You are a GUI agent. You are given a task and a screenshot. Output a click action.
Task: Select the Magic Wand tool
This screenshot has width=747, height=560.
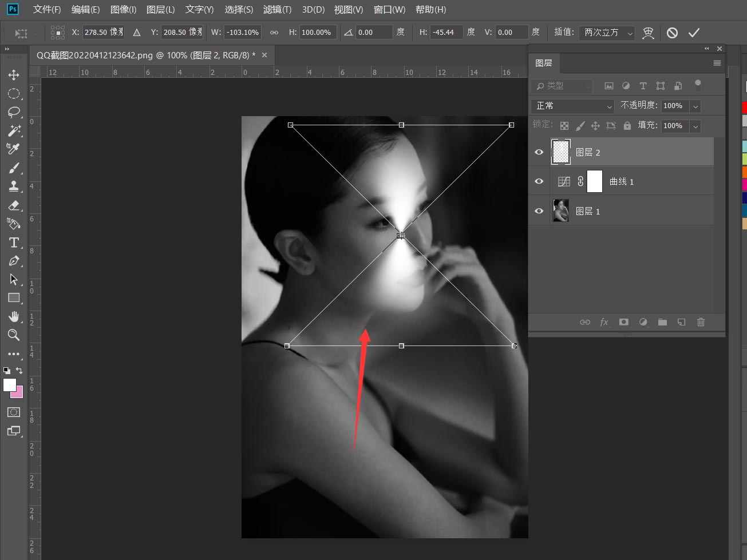coord(14,130)
